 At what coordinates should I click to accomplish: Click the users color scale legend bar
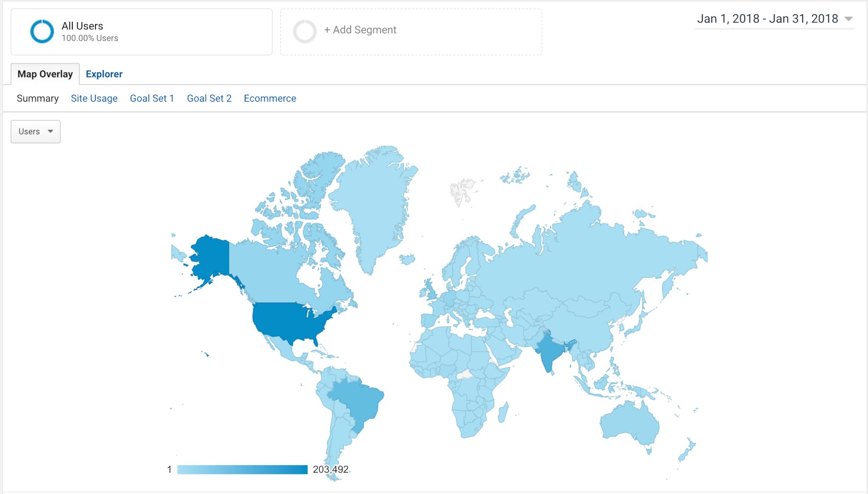(x=242, y=469)
